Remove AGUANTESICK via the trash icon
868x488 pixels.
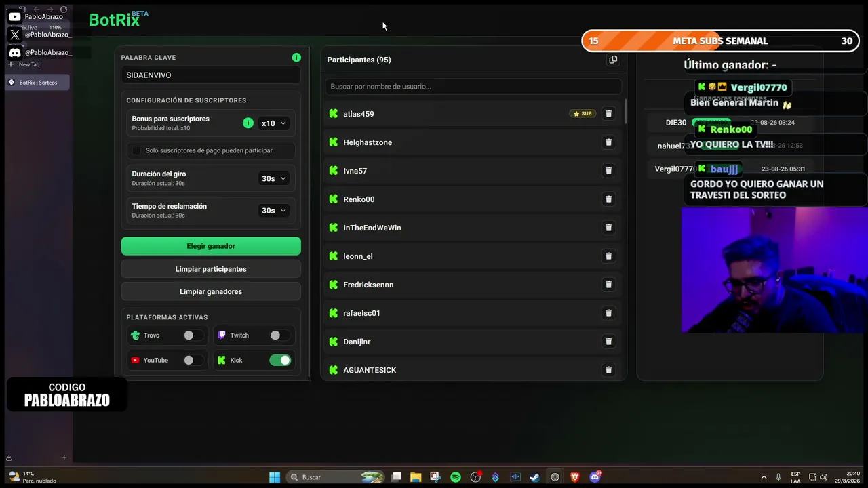608,370
